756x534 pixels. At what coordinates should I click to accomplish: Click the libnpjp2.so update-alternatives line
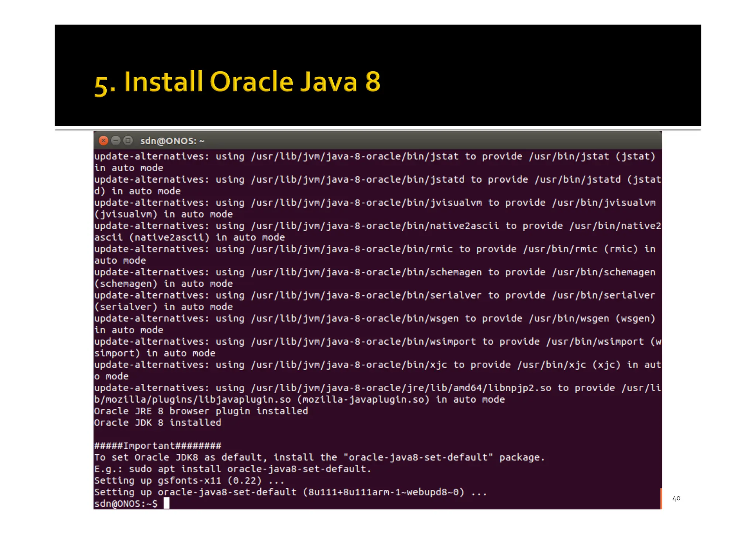[377, 388]
